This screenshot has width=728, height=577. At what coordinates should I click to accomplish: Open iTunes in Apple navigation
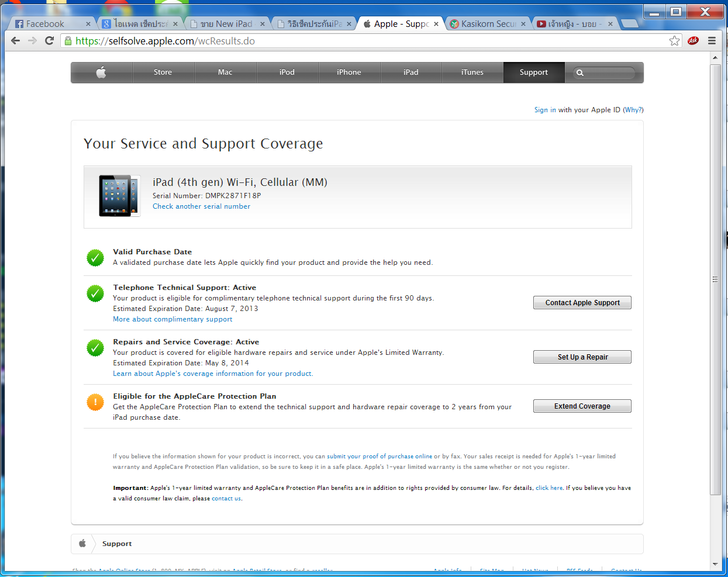click(472, 72)
